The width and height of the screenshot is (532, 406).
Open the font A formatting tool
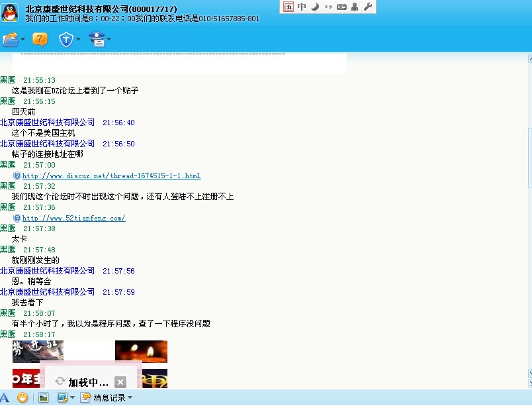pos(5,397)
